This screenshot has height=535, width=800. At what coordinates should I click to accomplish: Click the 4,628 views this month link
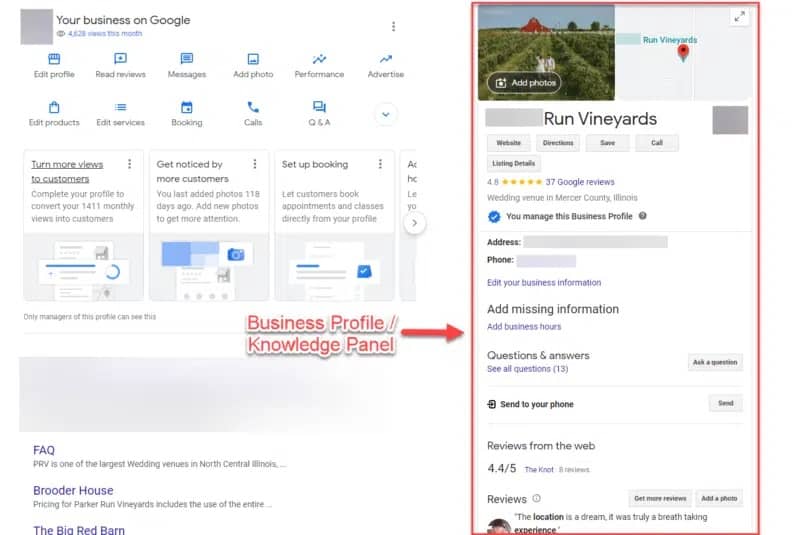pyautogui.click(x=105, y=34)
